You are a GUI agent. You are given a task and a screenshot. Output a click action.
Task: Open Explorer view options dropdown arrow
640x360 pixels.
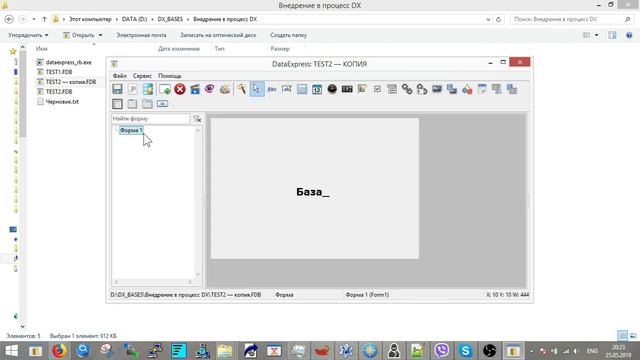(x=596, y=35)
